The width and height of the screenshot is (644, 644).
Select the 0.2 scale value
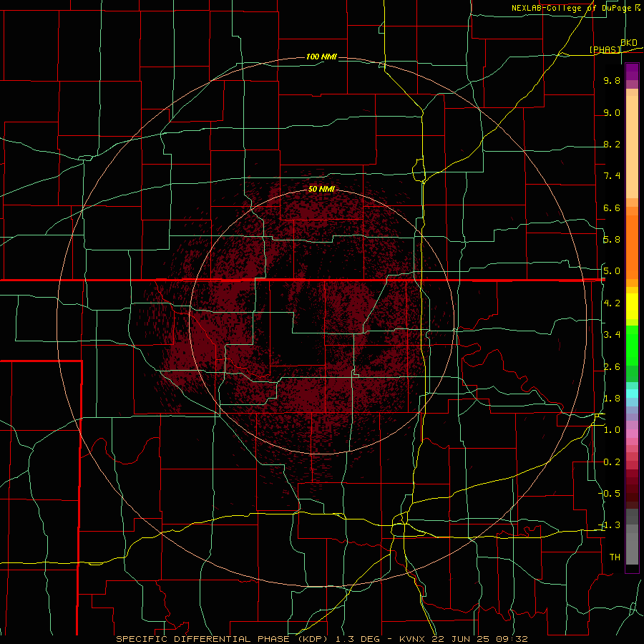click(x=612, y=462)
